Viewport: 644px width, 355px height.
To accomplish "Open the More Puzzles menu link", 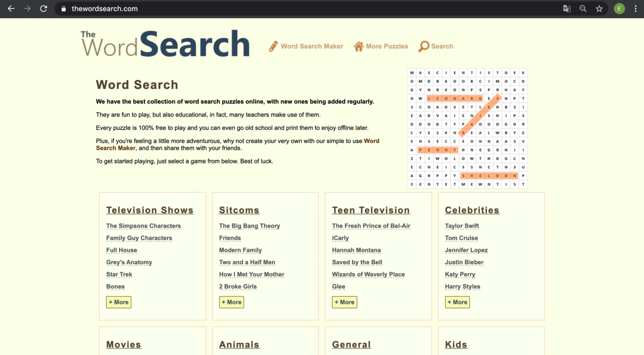I will (x=387, y=46).
